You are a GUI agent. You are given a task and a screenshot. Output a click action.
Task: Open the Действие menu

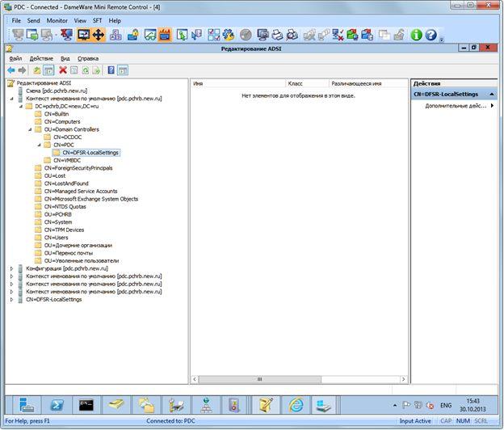pyautogui.click(x=41, y=58)
